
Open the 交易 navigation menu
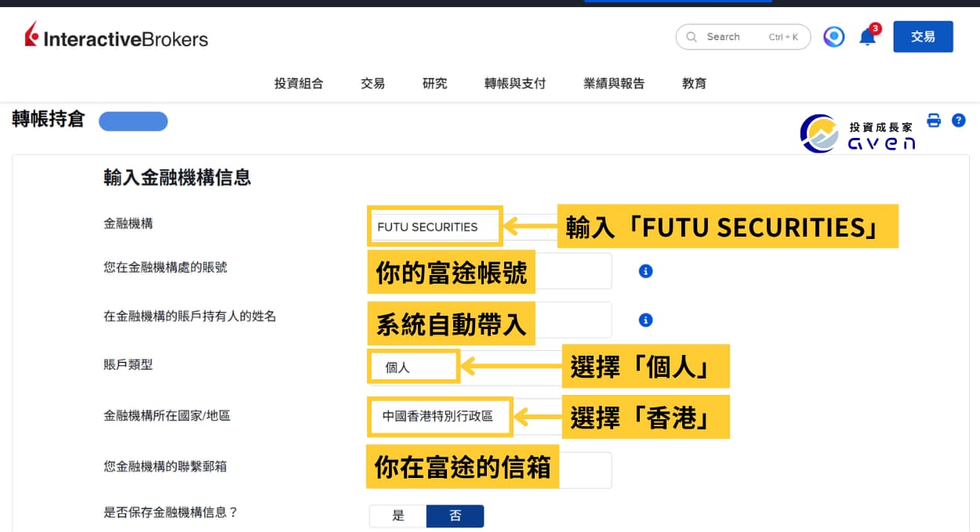point(372,83)
